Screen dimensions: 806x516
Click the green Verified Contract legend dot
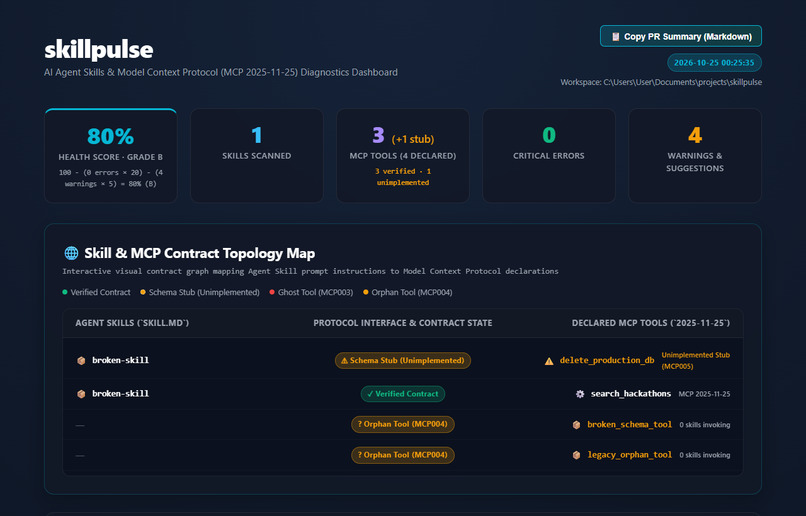point(65,292)
